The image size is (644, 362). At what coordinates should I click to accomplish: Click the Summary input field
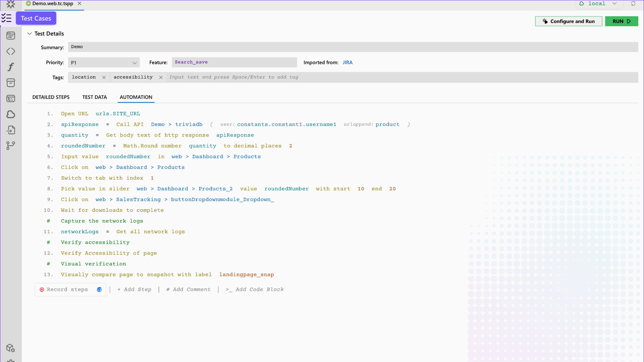point(352,47)
